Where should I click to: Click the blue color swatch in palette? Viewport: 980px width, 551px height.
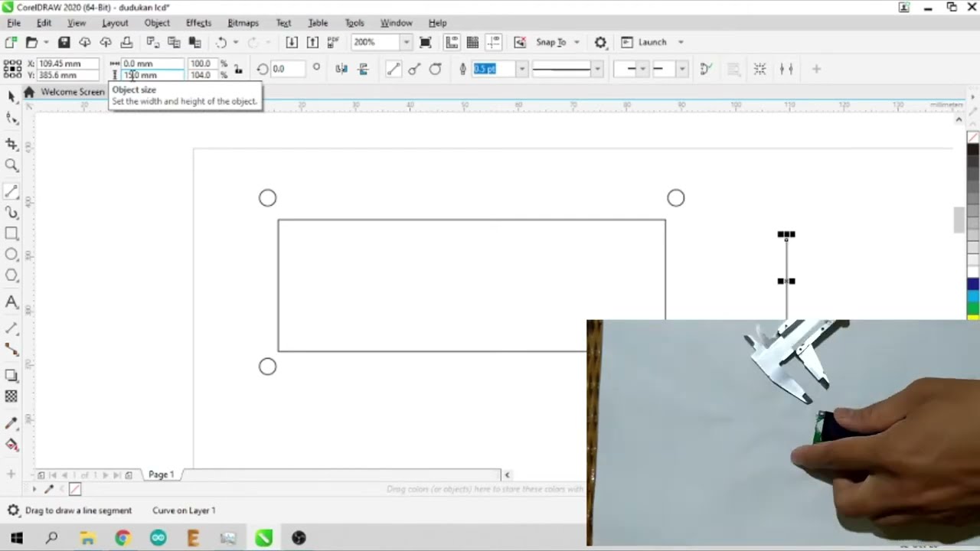[973, 284]
